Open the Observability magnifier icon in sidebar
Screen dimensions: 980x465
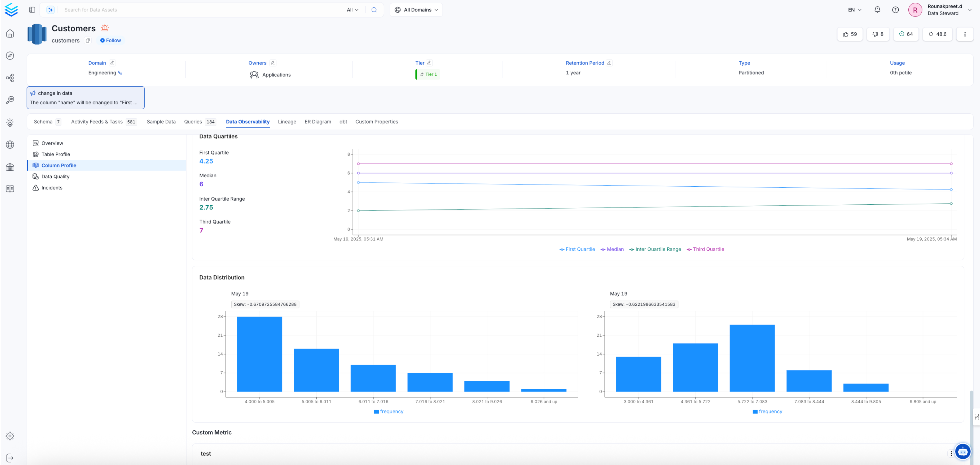10,100
